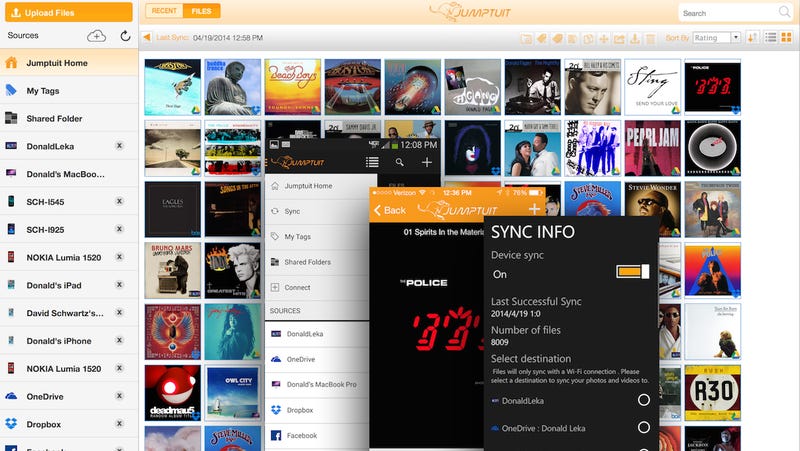The height and width of the screenshot is (451, 800).
Task: Tap the plus icon in the iPhone header
Action: (534, 209)
